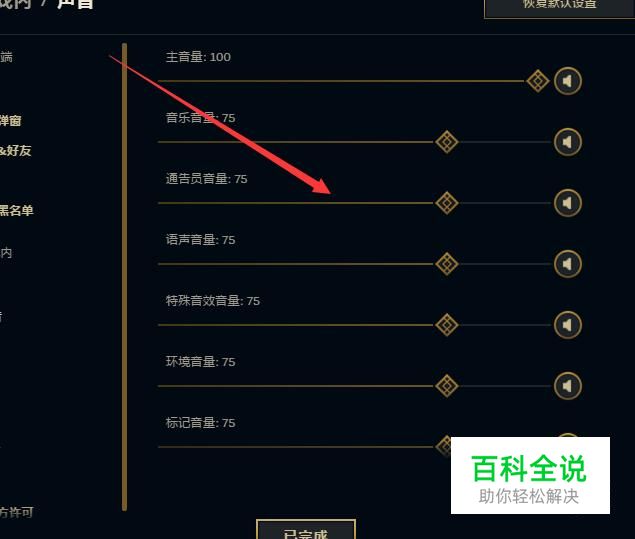The height and width of the screenshot is (539, 635).
Task: Mute the special effects (特殊音效音量) speaker icon
Action: (x=568, y=325)
